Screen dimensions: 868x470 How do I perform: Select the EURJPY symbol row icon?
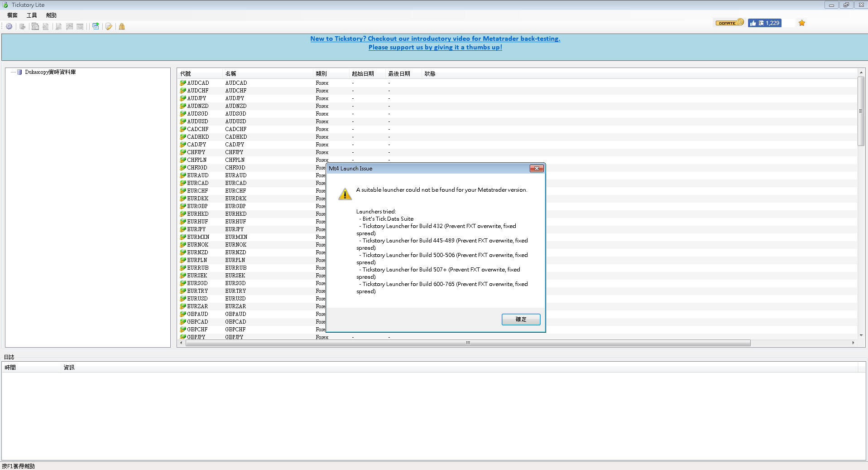(183, 229)
